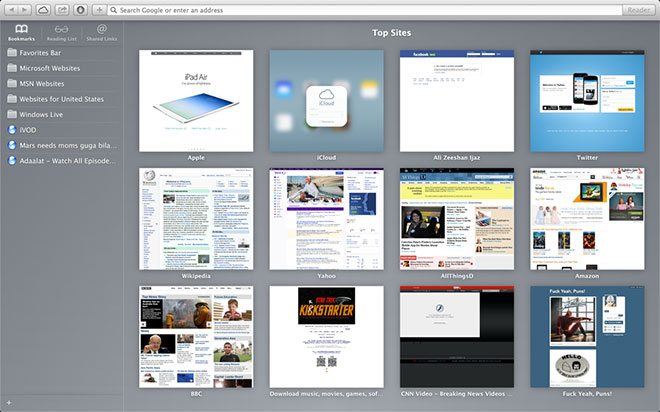Open the BBC top site thumbnail
660x412 pixels.
(196, 337)
